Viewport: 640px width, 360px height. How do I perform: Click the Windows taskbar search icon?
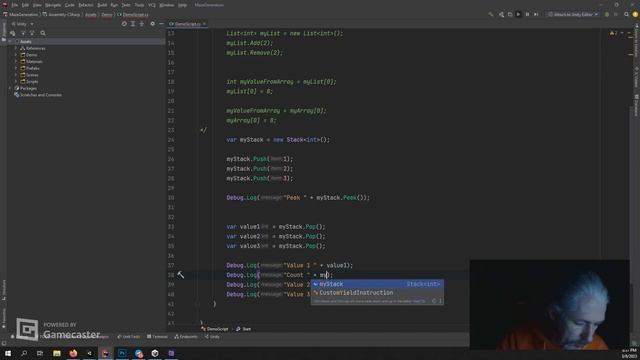pyautogui.click(x=24, y=353)
